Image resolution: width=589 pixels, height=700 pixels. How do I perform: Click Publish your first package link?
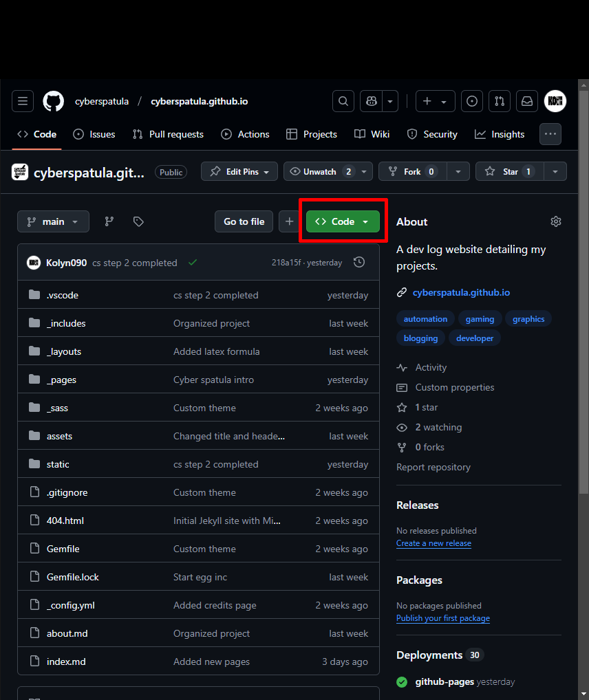443,618
